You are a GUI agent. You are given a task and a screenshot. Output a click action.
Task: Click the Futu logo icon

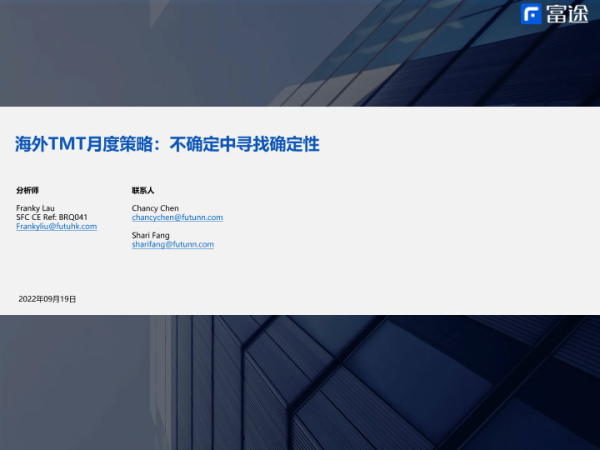[532, 14]
